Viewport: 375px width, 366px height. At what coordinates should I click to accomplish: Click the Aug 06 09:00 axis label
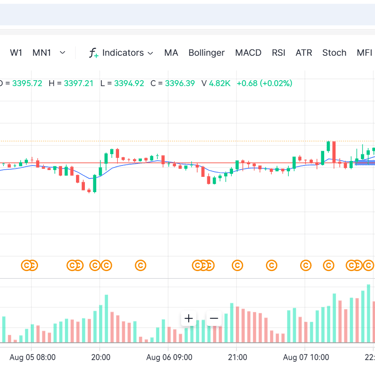pyautogui.click(x=169, y=357)
